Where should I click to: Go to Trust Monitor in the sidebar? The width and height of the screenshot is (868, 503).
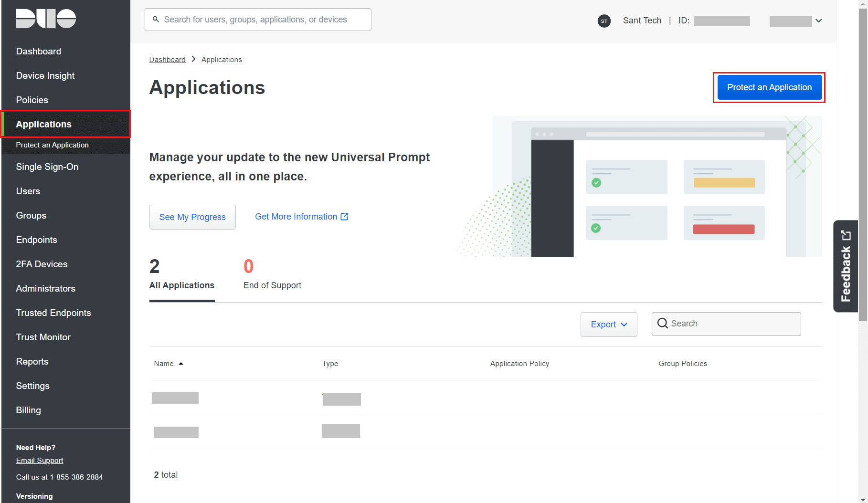click(x=43, y=337)
